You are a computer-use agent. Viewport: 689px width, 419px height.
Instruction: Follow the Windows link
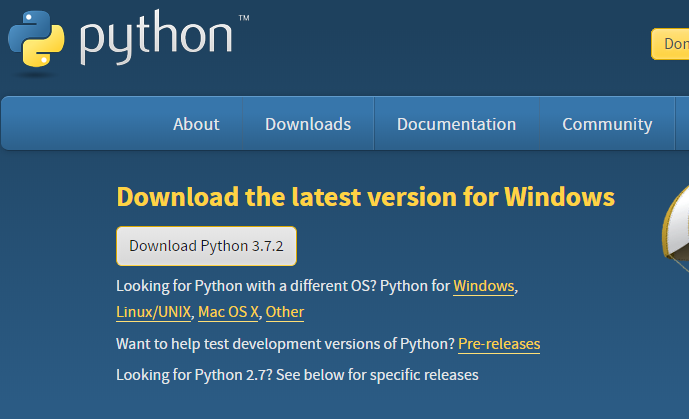(483, 287)
